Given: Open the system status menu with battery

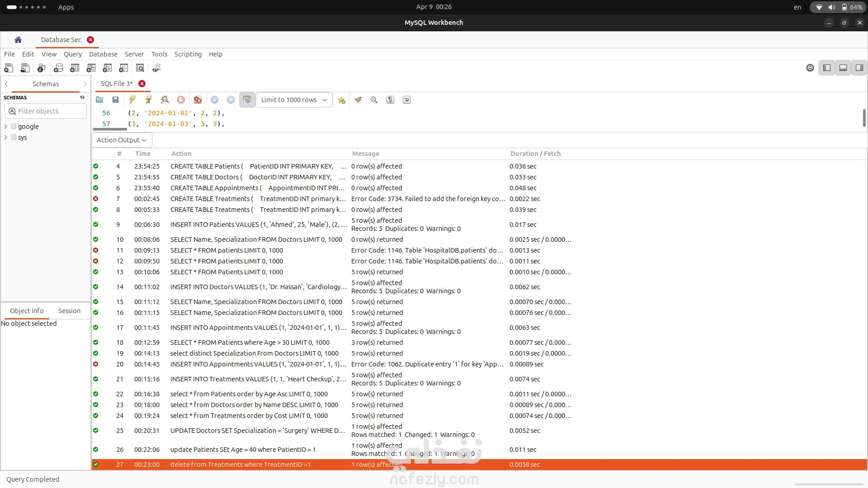Looking at the screenshot, I should pos(838,7).
